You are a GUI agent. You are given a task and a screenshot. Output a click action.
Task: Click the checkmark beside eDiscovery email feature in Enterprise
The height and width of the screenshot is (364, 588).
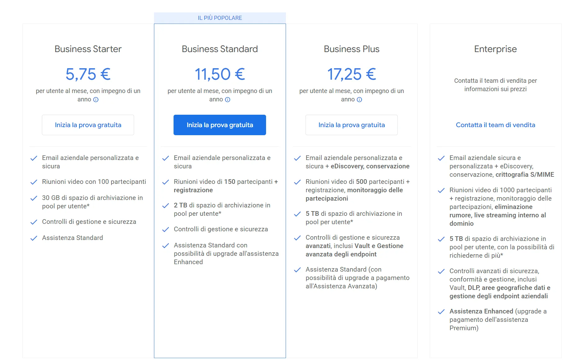pyautogui.click(x=441, y=158)
